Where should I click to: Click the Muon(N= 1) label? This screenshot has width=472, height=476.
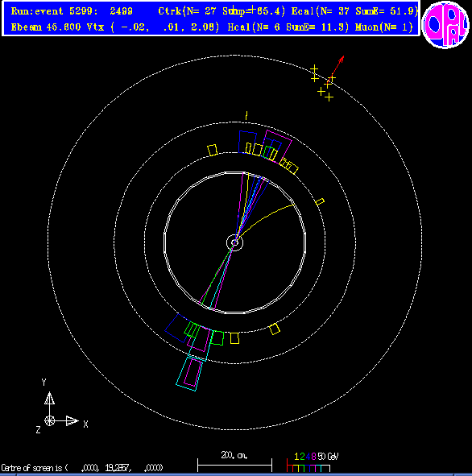pyautogui.click(x=384, y=27)
